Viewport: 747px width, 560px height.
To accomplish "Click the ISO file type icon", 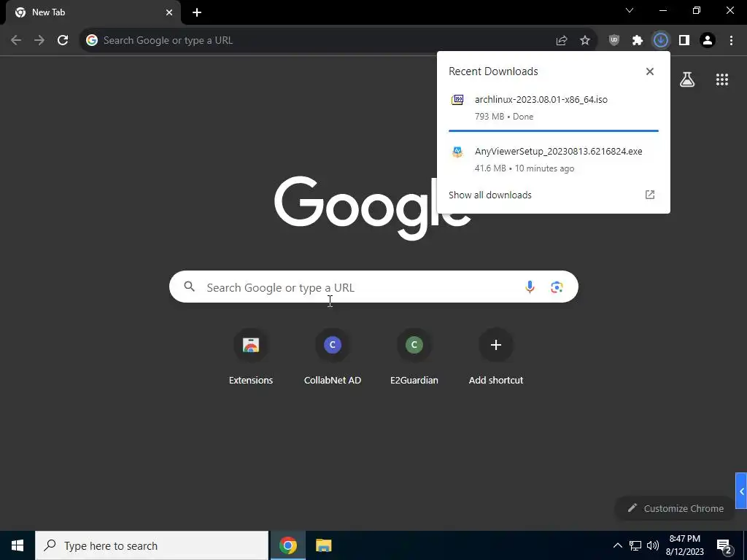I will point(457,99).
